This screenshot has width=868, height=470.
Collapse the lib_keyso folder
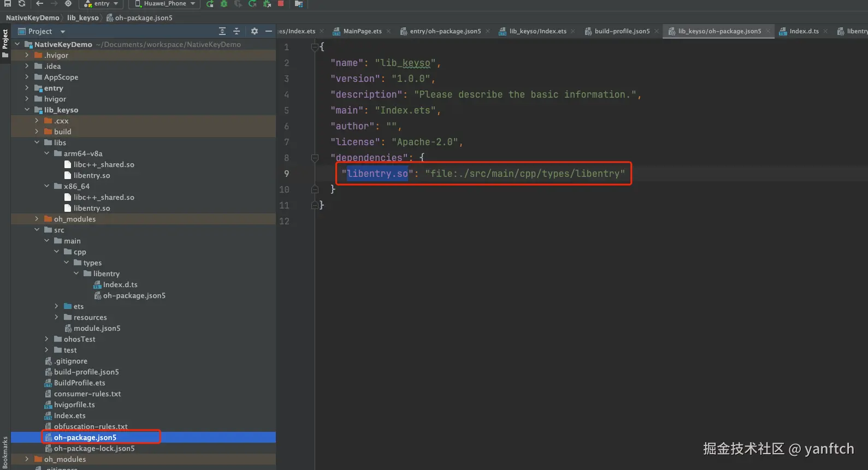coord(27,110)
